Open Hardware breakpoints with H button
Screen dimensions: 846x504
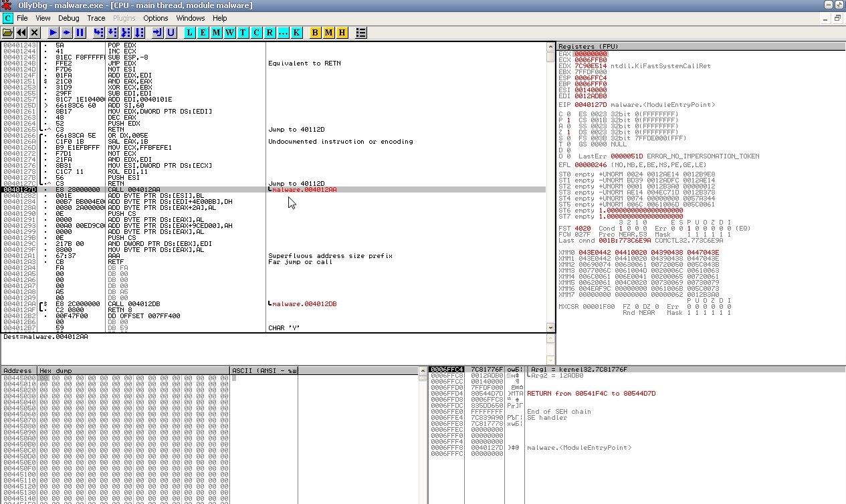coord(342,32)
